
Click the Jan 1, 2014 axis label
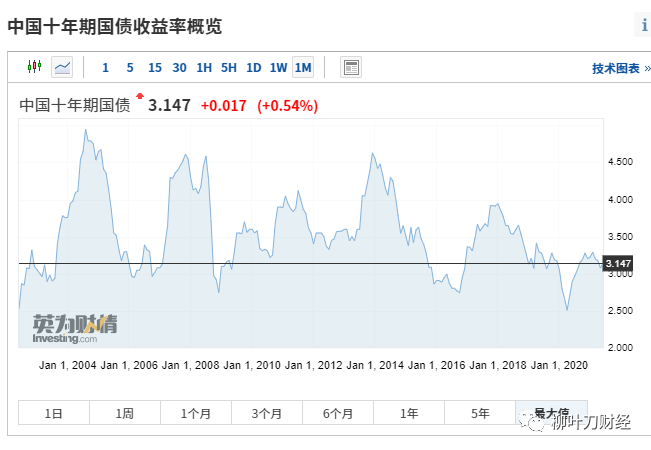pos(375,365)
